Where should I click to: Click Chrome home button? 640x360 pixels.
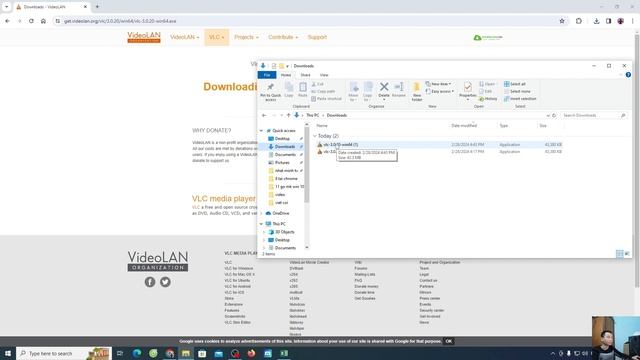(x=43, y=21)
